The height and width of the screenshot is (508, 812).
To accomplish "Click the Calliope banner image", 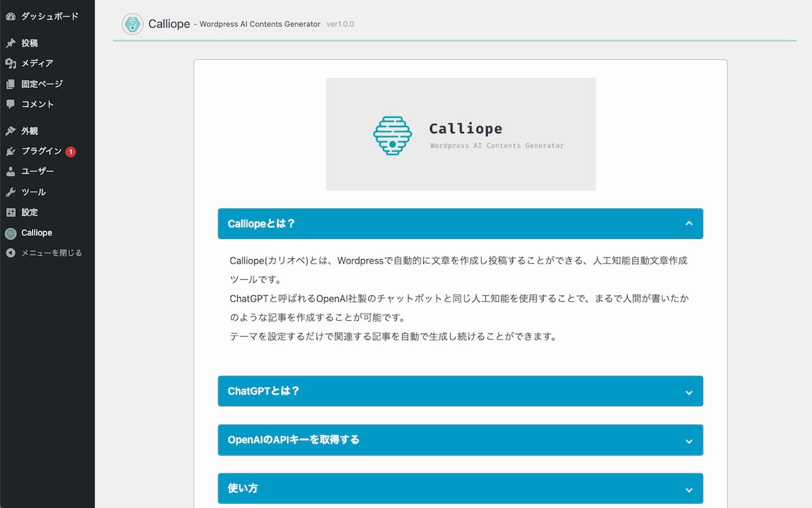I will [x=461, y=134].
